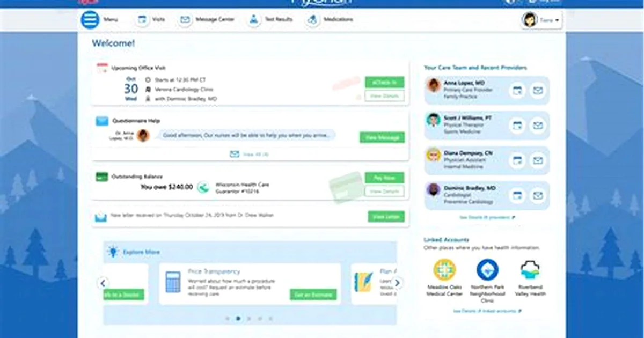Click the Wisconsin Health Care logo icon

[203, 187]
